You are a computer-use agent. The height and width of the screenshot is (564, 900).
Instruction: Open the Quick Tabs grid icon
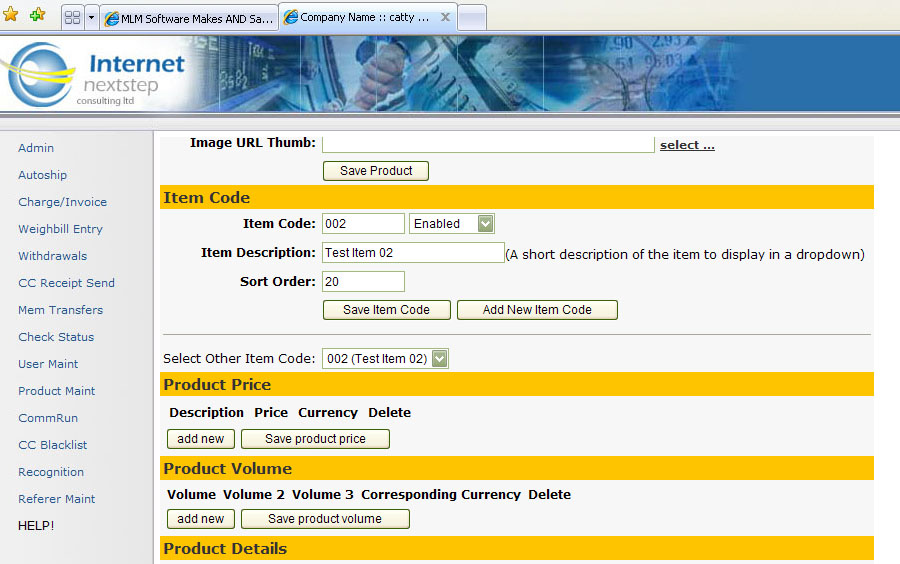[72, 18]
